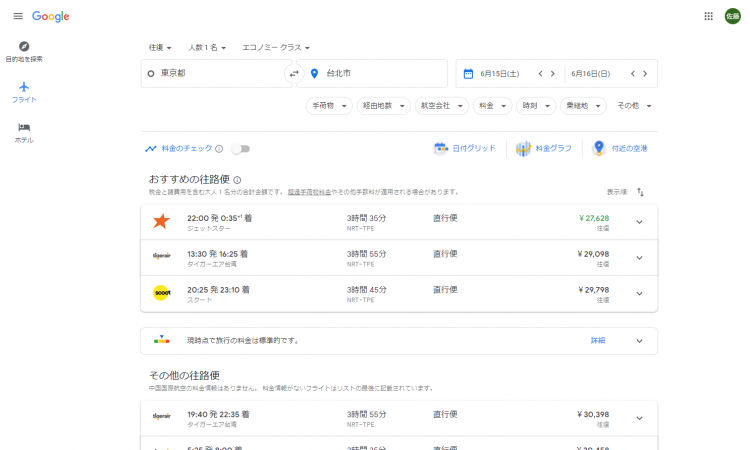Open the 乗継地 filter dropdown
Screen dimensions: 750x450
click(x=583, y=106)
